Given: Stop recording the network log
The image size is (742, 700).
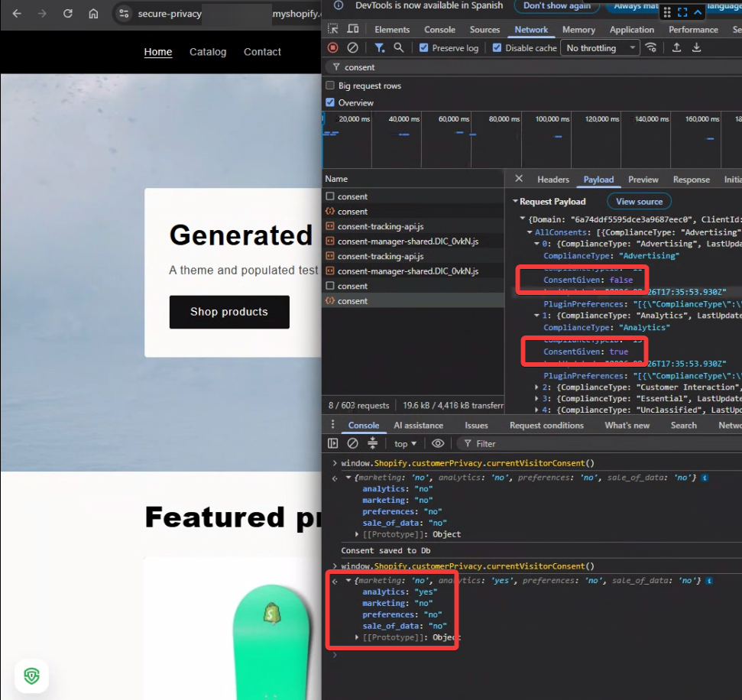Looking at the screenshot, I should 332,47.
